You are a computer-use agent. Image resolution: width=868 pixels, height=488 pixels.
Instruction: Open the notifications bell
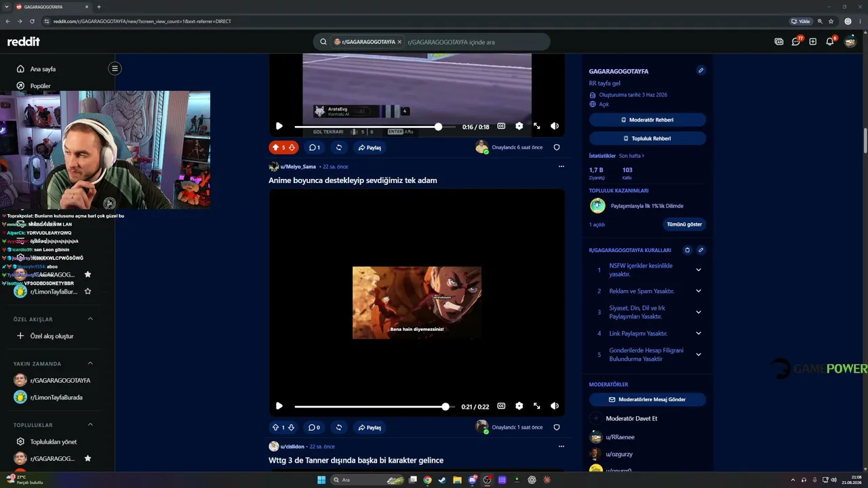click(x=830, y=41)
